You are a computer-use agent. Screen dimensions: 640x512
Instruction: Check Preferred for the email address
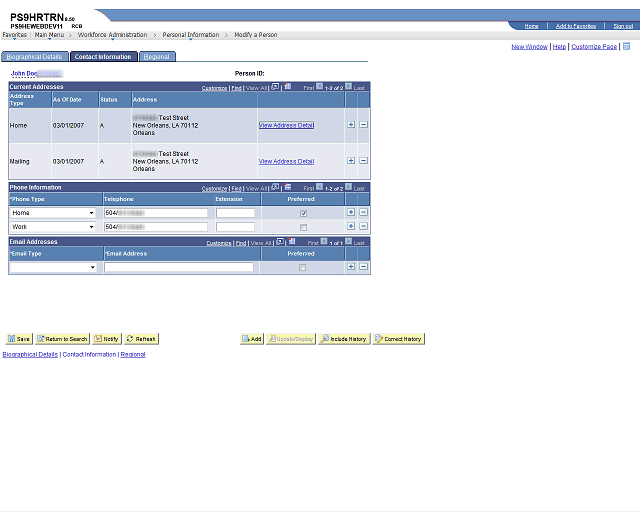(302, 267)
